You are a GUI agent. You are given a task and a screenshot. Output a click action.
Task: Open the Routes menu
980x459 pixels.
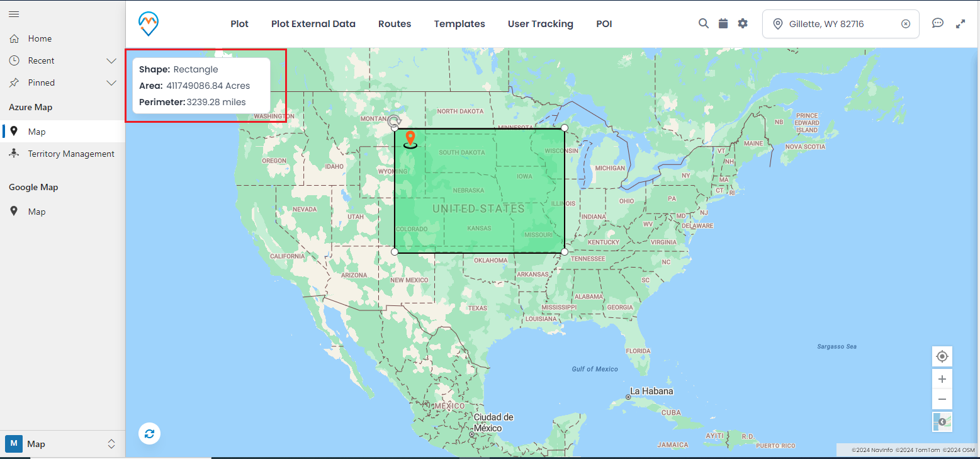(395, 24)
